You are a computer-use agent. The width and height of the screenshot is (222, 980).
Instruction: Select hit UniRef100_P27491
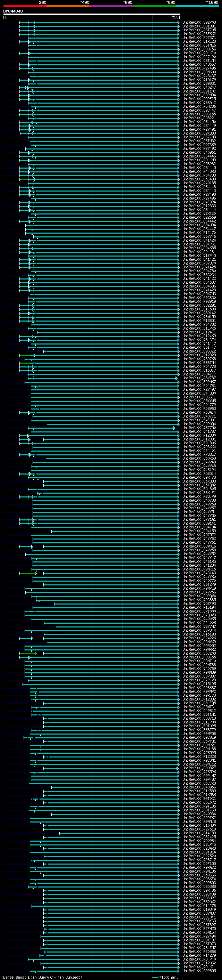click(199, 129)
